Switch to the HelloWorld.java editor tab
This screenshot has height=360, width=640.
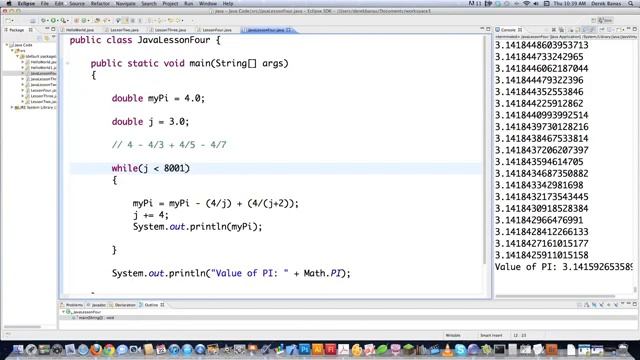point(78,30)
